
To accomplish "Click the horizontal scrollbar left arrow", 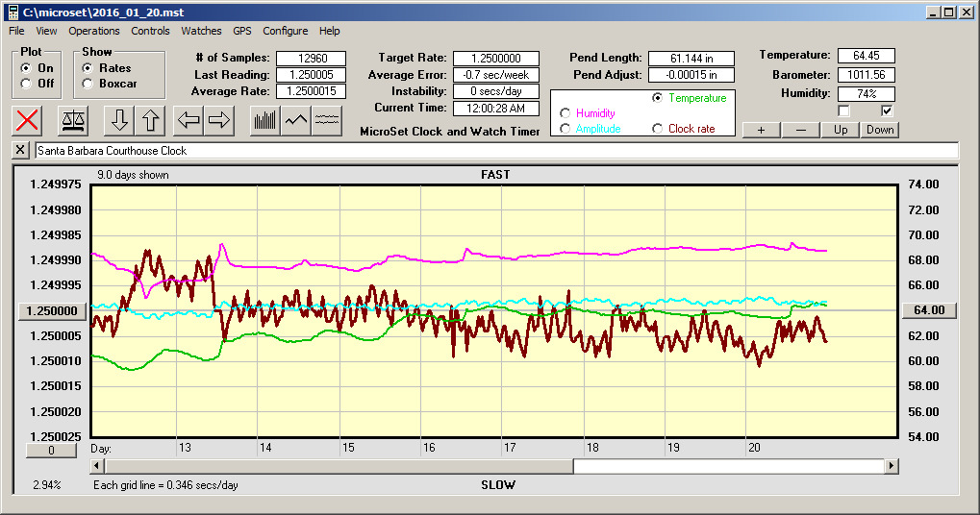I will pos(97,466).
